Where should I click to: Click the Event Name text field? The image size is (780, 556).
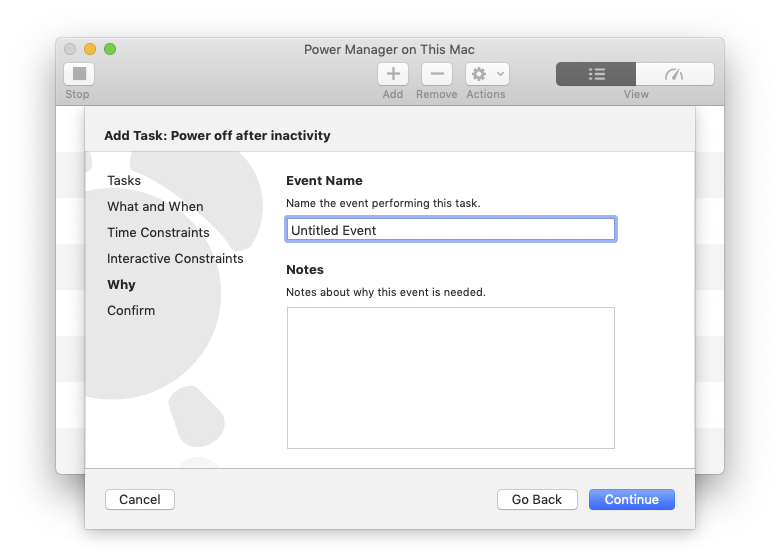[x=450, y=230]
